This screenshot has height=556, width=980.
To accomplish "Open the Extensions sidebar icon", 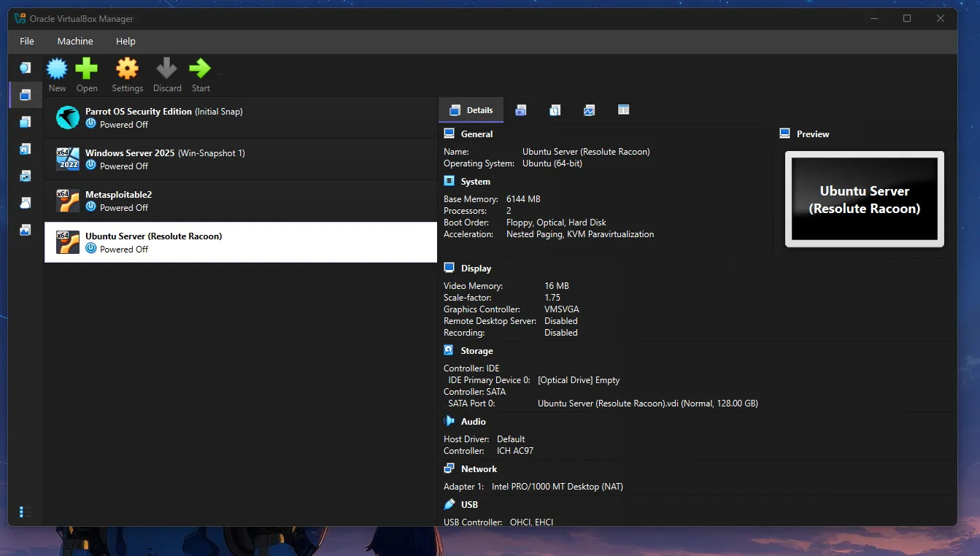I will pyautogui.click(x=26, y=122).
